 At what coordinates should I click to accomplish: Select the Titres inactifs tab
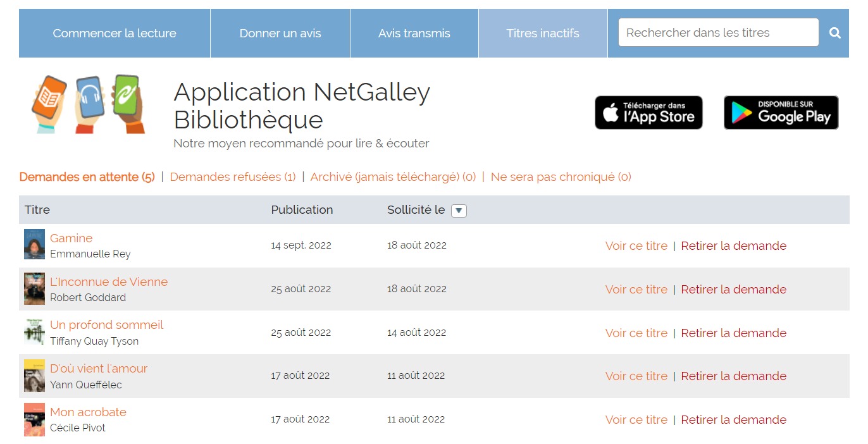543,34
